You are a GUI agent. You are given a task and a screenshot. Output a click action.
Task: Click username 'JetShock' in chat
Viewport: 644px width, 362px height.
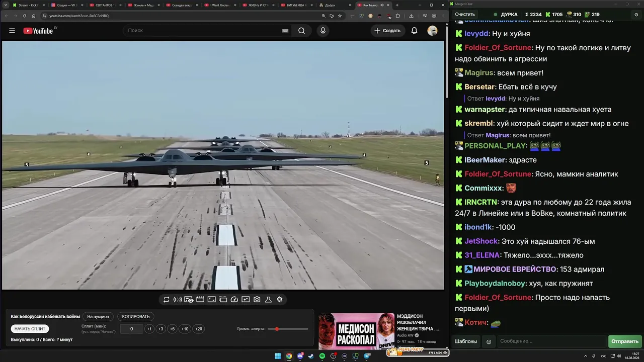click(481, 241)
